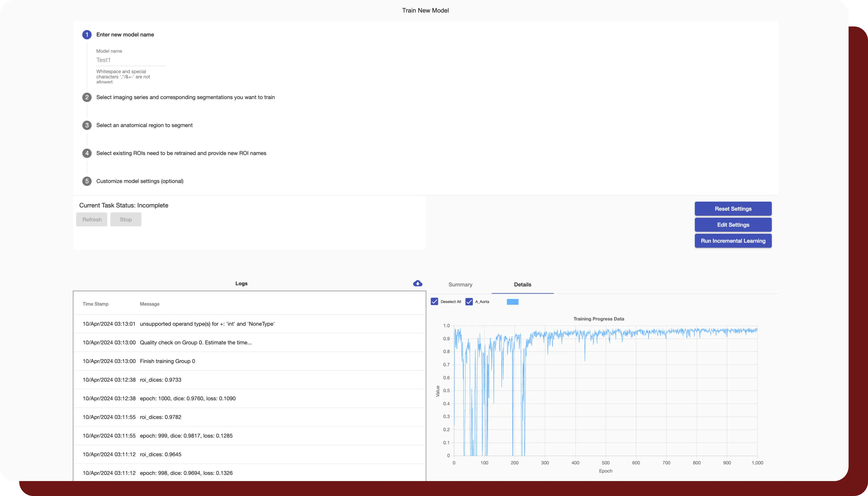Uncheck the Deselect All checkbox

[434, 301]
